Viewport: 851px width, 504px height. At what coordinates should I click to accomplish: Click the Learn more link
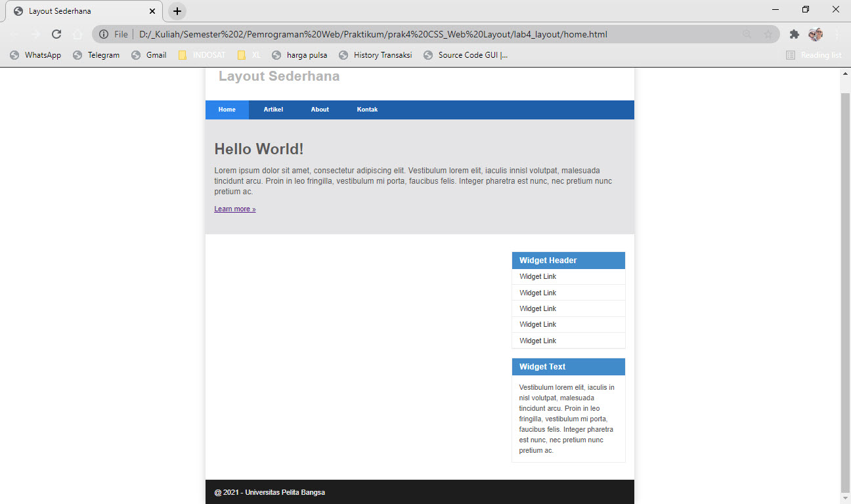point(234,209)
